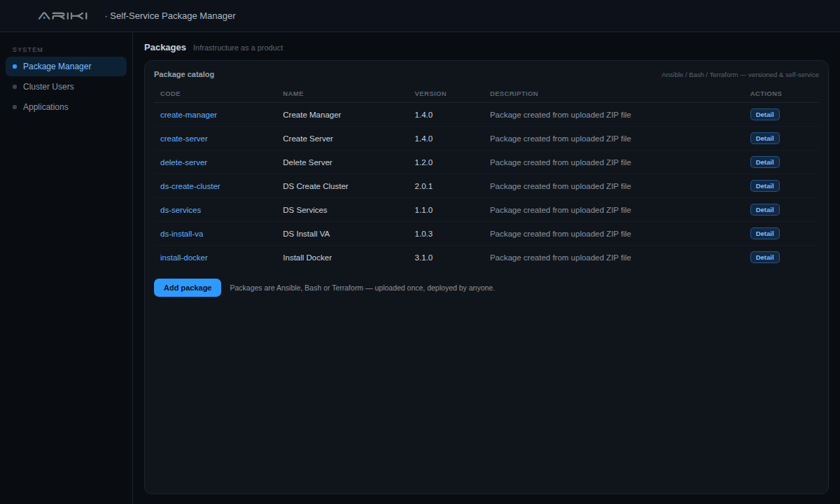Viewport: 840px width, 504px height.
Task: Click version 3.1.0 of install-docker
Action: (423, 258)
